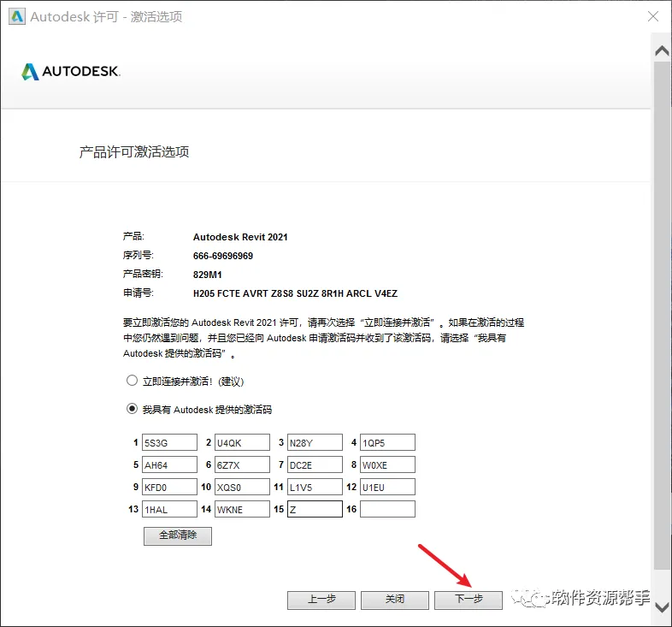
Task: Click activation code field 13 containing 1HAL
Action: [x=170, y=510]
